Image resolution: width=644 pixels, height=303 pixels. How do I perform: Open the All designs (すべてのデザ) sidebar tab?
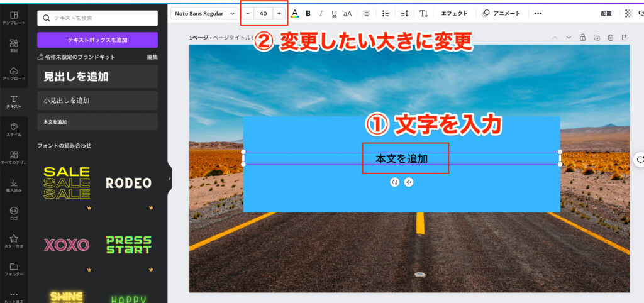tap(14, 158)
